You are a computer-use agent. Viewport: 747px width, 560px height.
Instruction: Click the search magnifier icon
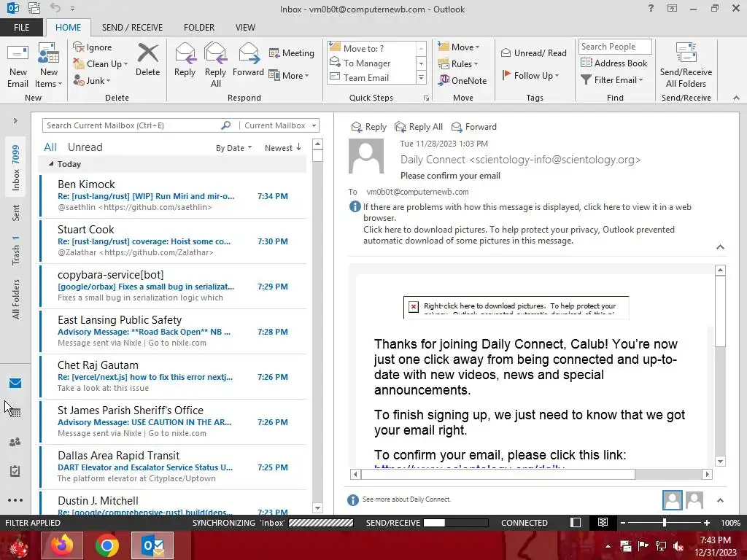226,125
